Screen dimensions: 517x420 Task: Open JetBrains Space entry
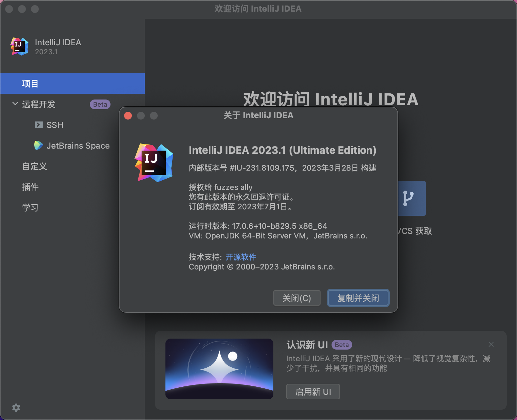click(x=78, y=146)
